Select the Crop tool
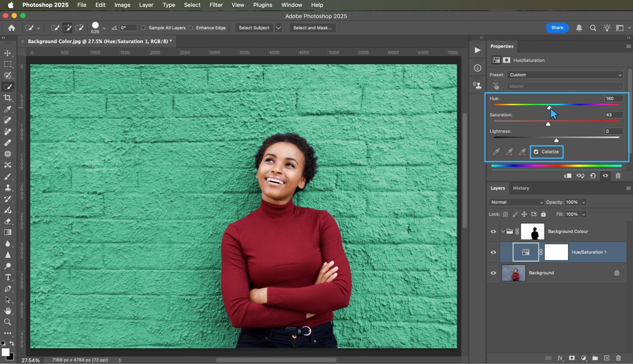 pyautogui.click(x=8, y=98)
